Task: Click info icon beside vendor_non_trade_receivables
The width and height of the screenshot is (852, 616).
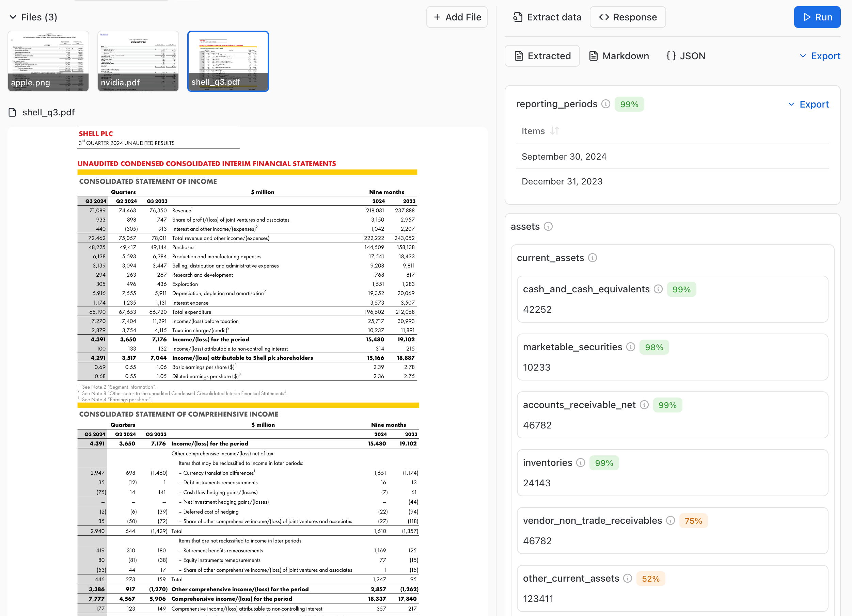Action: pyautogui.click(x=670, y=520)
